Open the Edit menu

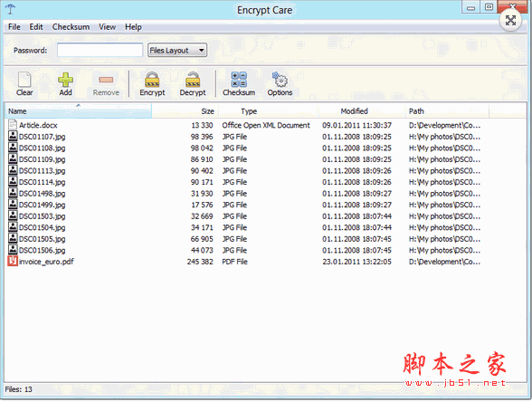click(36, 27)
